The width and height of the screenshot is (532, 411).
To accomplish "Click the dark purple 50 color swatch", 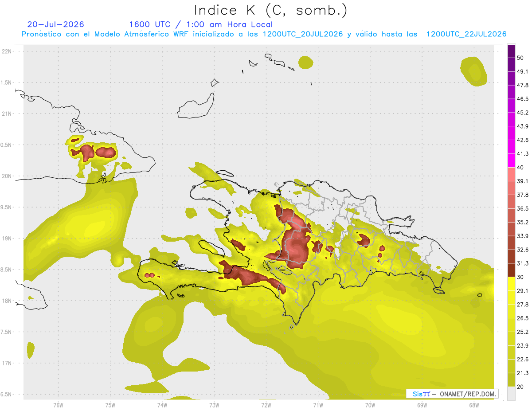I will (x=511, y=51).
